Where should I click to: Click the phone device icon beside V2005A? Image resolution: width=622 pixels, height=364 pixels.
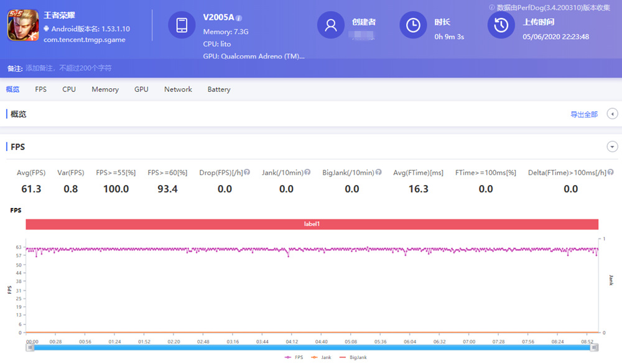[x=180, y=25]
